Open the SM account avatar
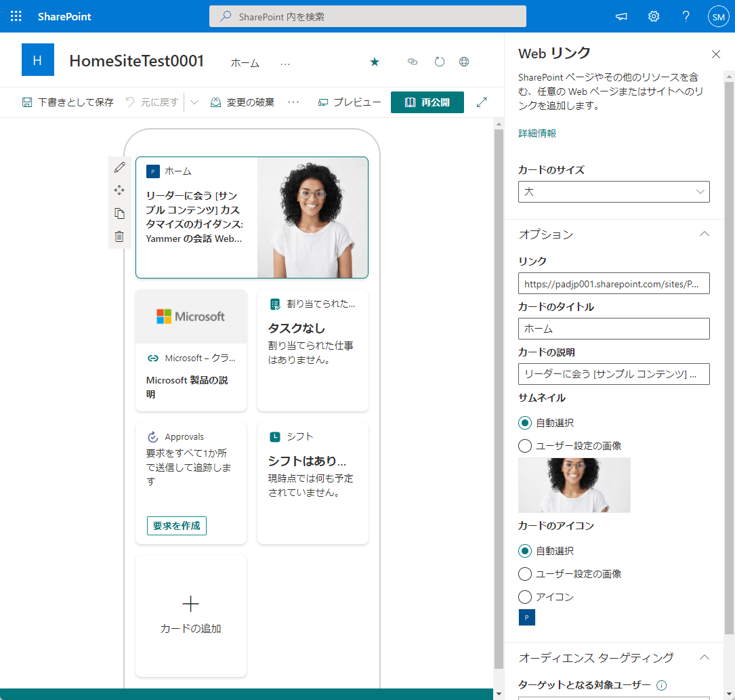This screenshot has width=735, height=700. (718, 16)
